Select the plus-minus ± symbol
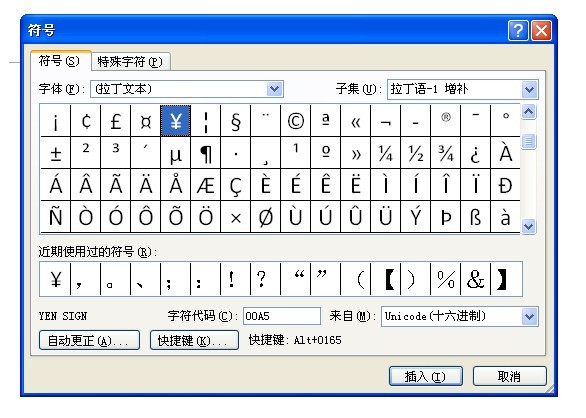Screen dimensions: 586x418 56,153
